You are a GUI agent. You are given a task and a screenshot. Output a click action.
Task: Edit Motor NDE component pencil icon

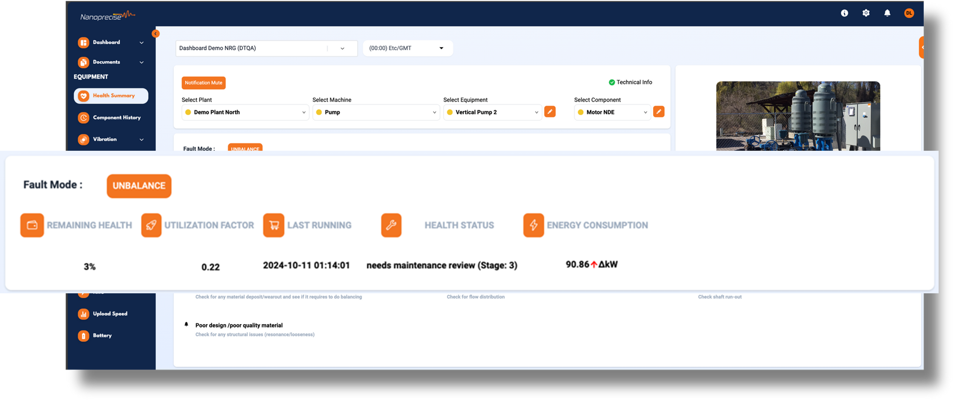click(659, 112)
